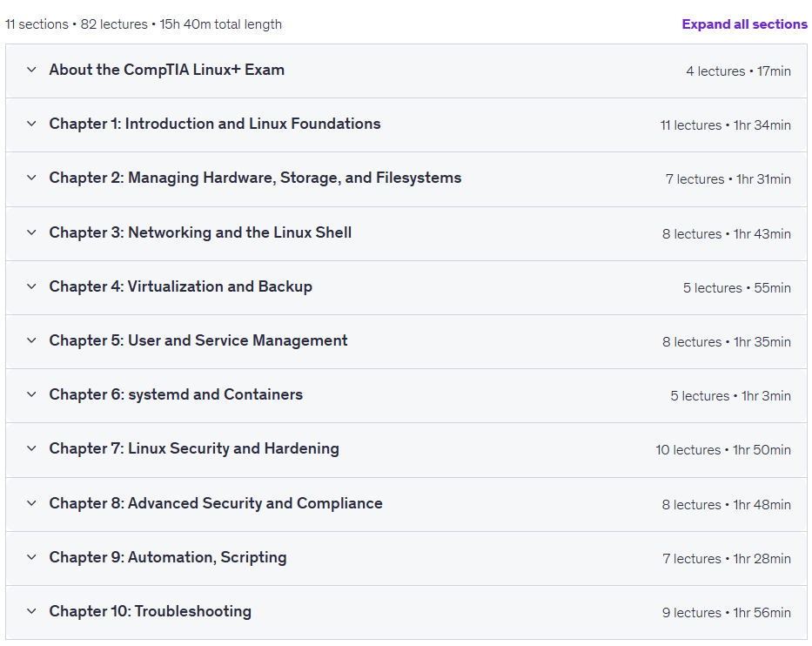Toggle chevron beside Chapter 8 Advanced Security
Screen dimensions: 812x646
(31, 503)
